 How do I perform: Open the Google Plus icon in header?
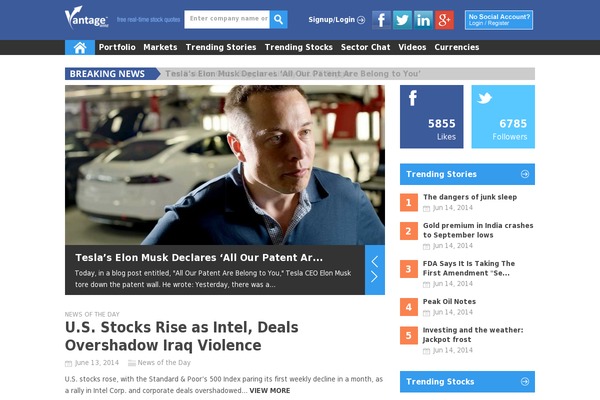click(x=444, y=20)
